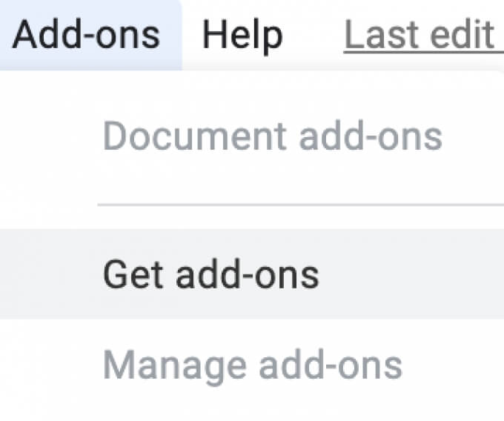Choose the Manage add-ons entry
The image size is (504, 421).
coord(252,365)
